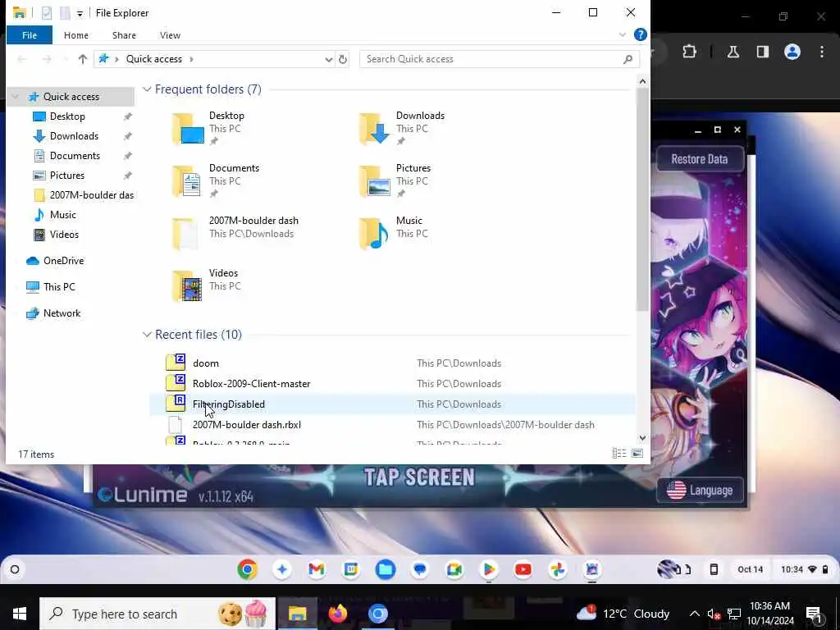
Task: Open Chrome extensions puzzle icon
Action: coord(689,52)
